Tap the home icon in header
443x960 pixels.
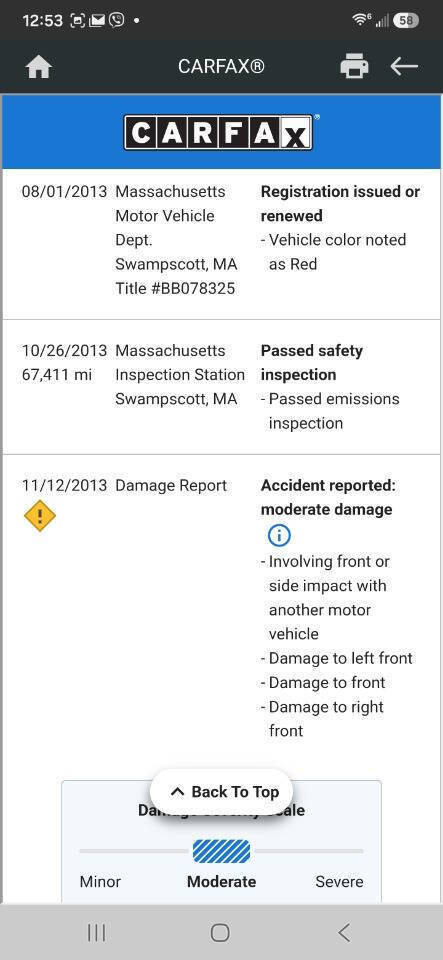[39, 67]
